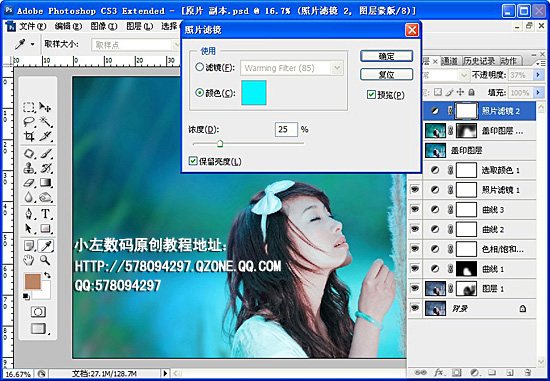Click the layer style fx icon

click(439, 372)
